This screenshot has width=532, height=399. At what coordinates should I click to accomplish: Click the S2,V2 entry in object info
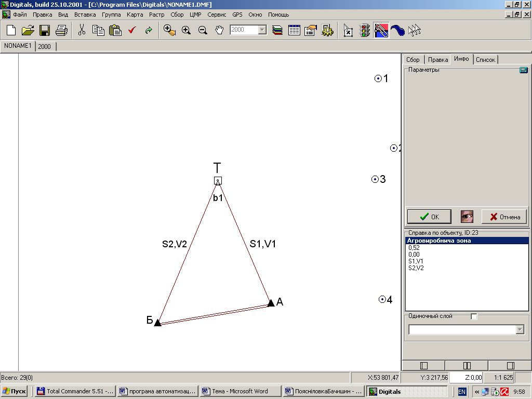point(416,268)
